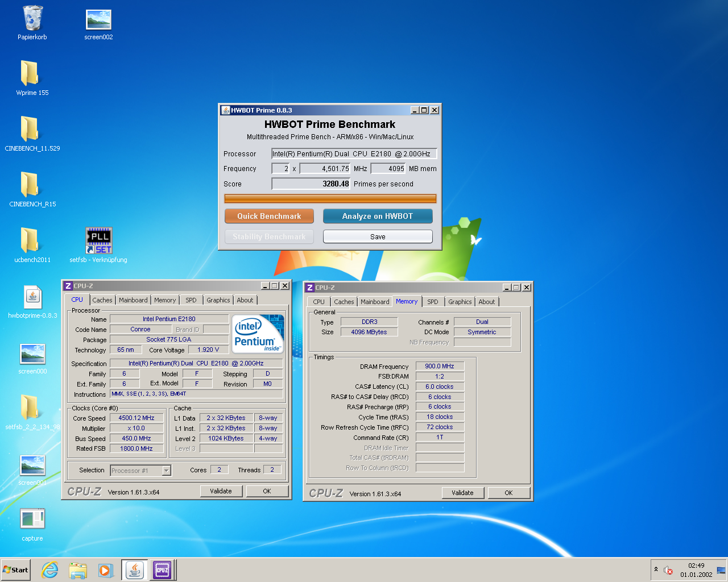
Task: Click the Java icon in HWBOT Prime title bar
Action: tap(225, 110)
